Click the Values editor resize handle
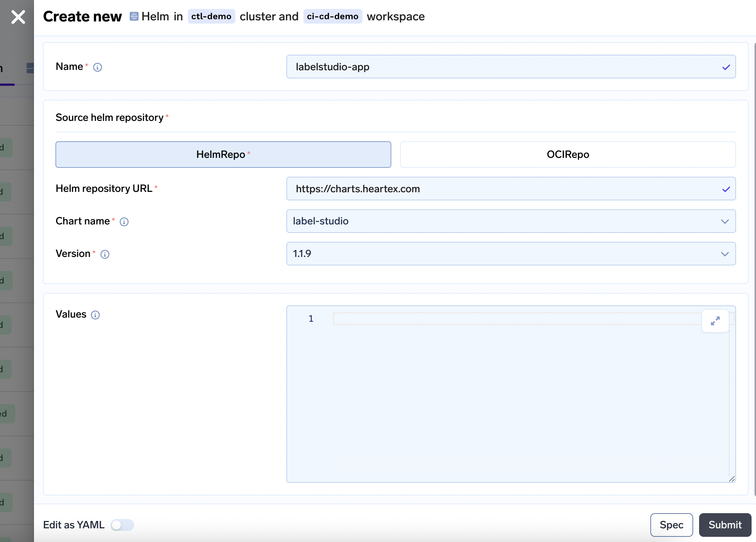Image resolution: width=756 pixels, height=542 pixels. [x=732, y=479]
